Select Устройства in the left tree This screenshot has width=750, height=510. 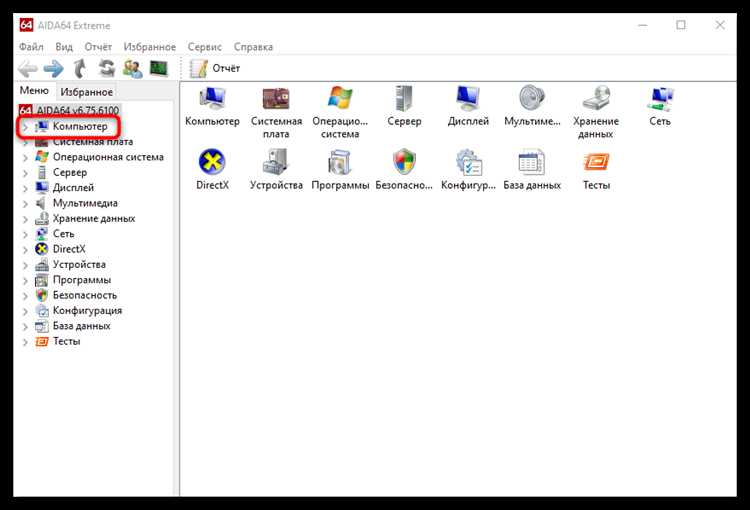79,265
